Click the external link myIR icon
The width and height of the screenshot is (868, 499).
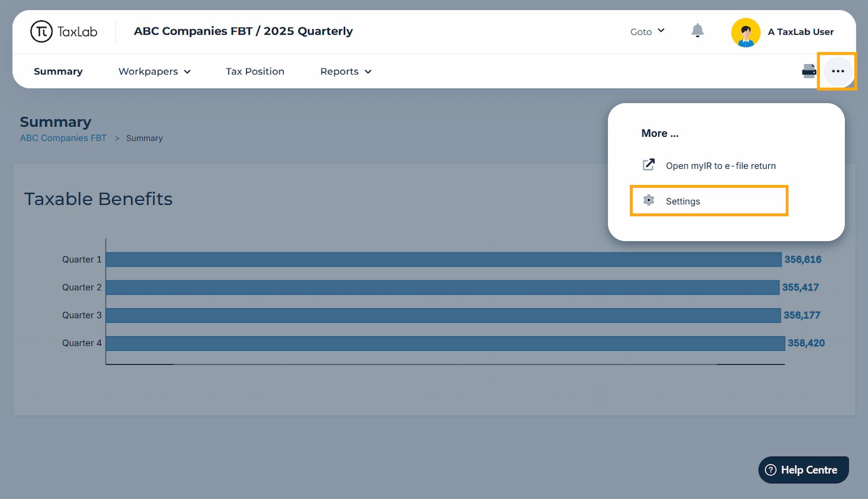pos(648,165)
